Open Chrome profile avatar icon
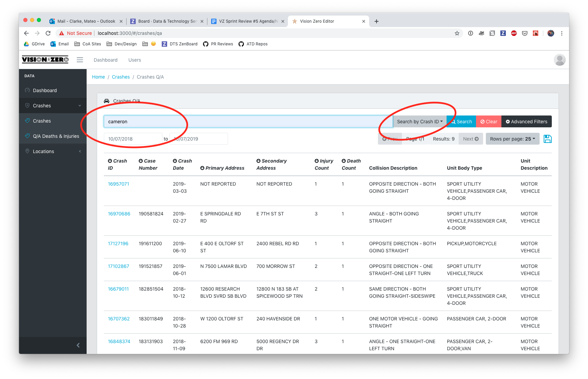Image resolution: width=588 pixels, height=379 pixels. click(551, 33)
